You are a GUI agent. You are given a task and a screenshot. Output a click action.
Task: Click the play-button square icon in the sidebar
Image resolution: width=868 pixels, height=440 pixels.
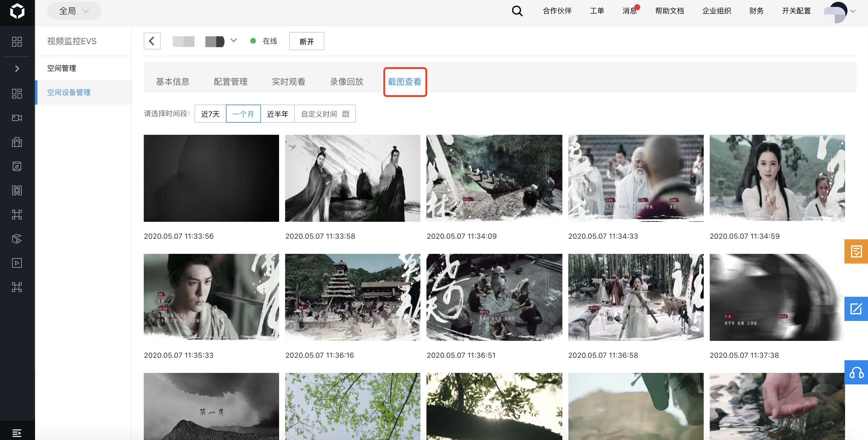coord(17,263)
